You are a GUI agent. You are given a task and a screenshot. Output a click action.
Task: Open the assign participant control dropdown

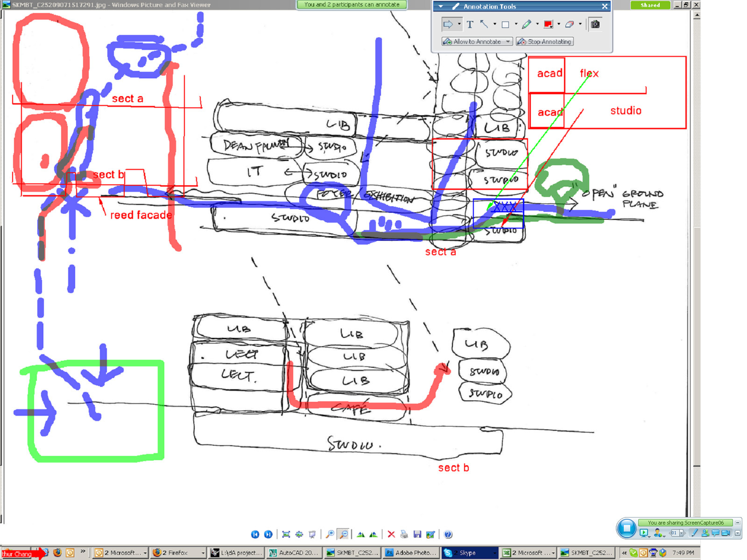pyautogui.click(x=659, y=533)
